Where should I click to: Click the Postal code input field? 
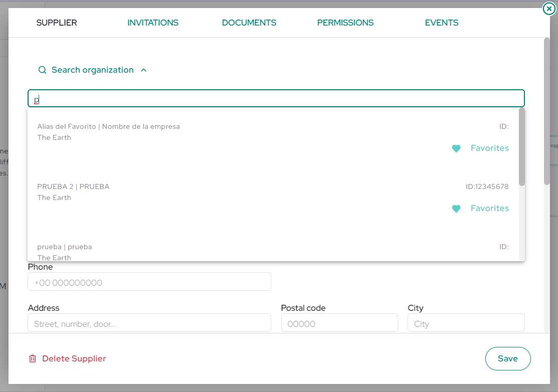339,323
